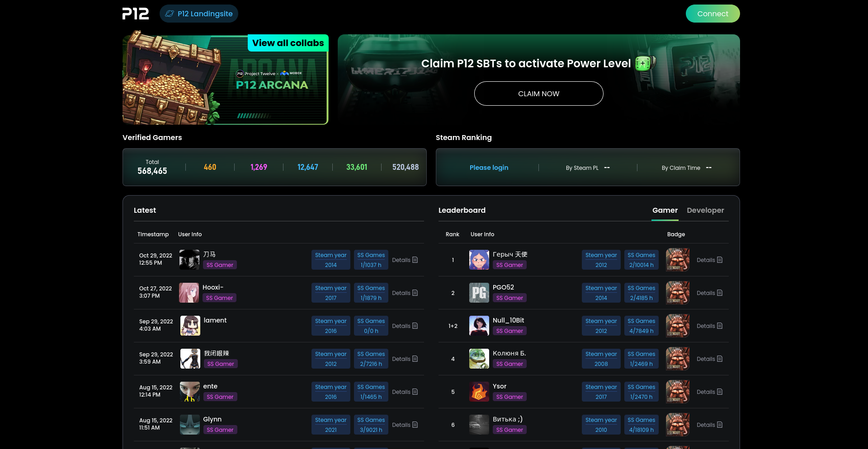Image resolution: width=868 pixels, height=449 pixels.
Task: Open Details for 我闭眼辣 entry
Action: coord(405,359)
